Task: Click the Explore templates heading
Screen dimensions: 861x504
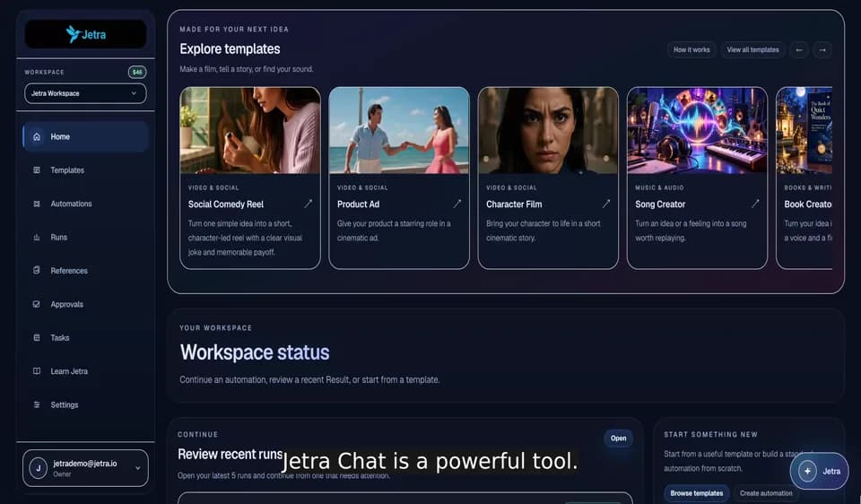Action: coord(230,48)
